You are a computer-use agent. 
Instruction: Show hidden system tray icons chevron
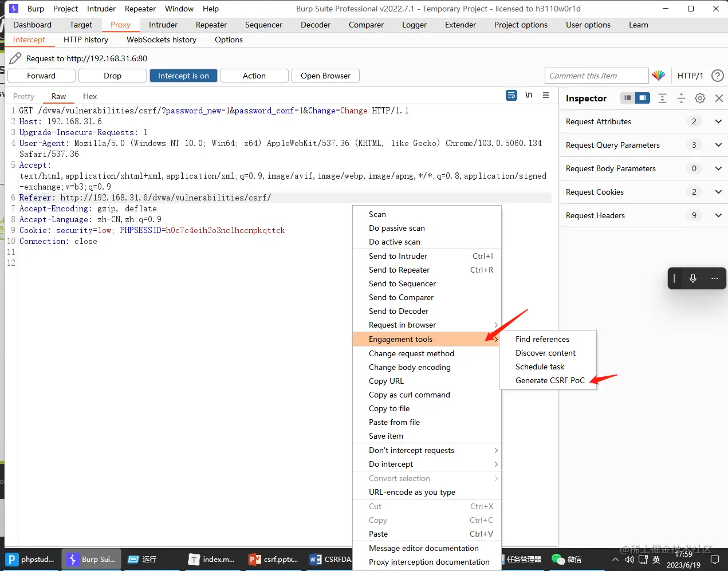click(615, 560)
